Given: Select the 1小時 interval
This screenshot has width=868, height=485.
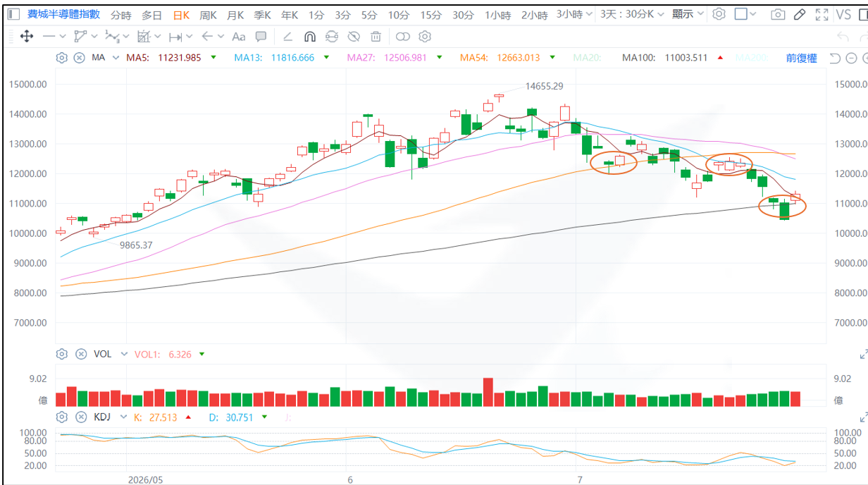Looking at the screenshot, I should pyautogui.click(x=497, y=15).
